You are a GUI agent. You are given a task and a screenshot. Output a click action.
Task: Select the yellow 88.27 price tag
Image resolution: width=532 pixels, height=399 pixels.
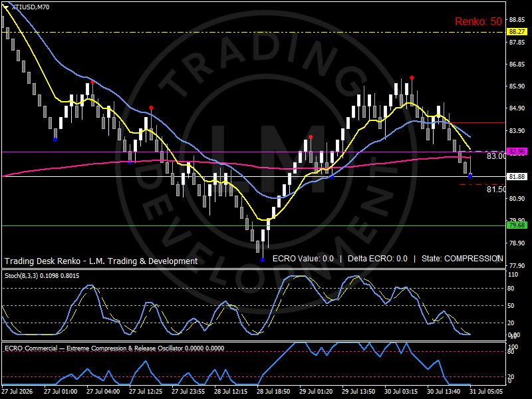point(517,31)
